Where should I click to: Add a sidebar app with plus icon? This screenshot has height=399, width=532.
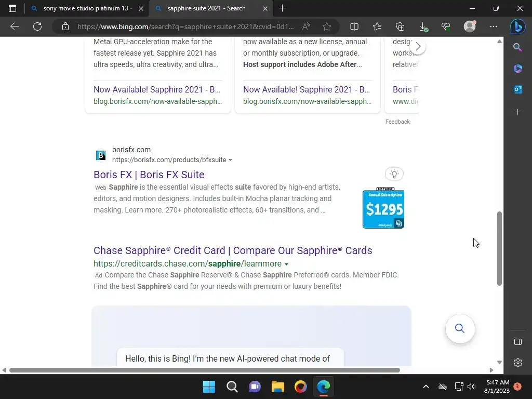[518, 112]
